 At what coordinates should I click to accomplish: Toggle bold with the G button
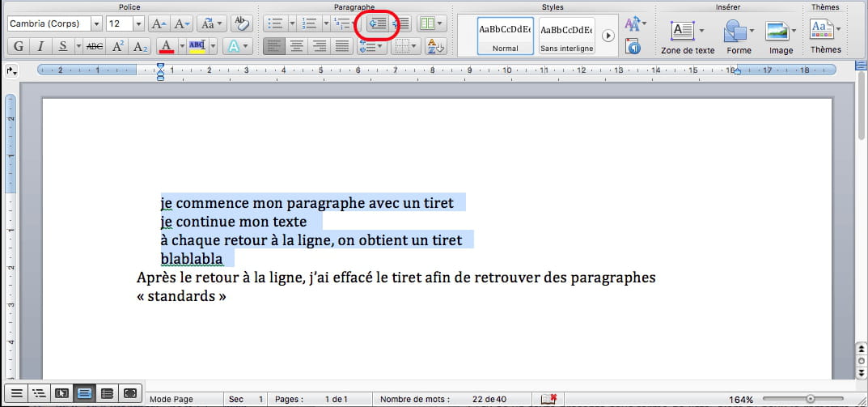click(19, 46)
